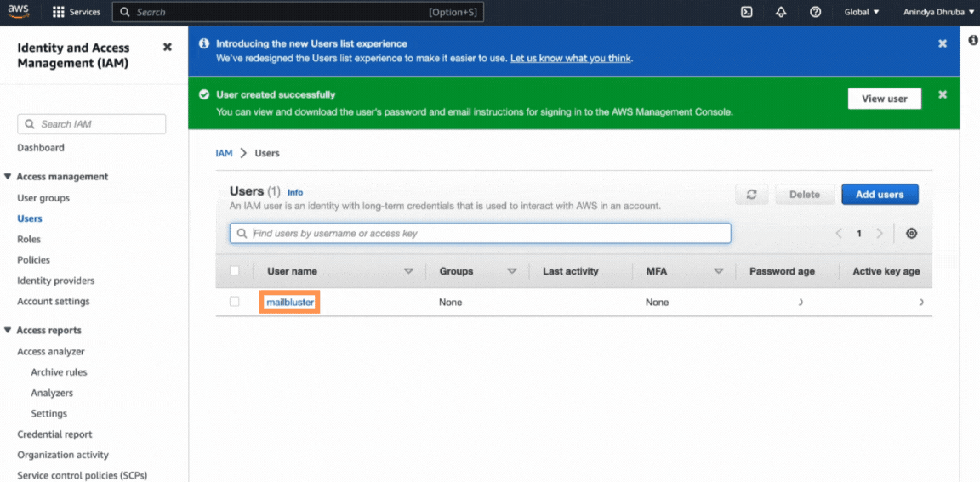Tick the checkbox for mailbluster row
Image resolution: width=980 pixels, height=482 pixels.
click(235, 302)
